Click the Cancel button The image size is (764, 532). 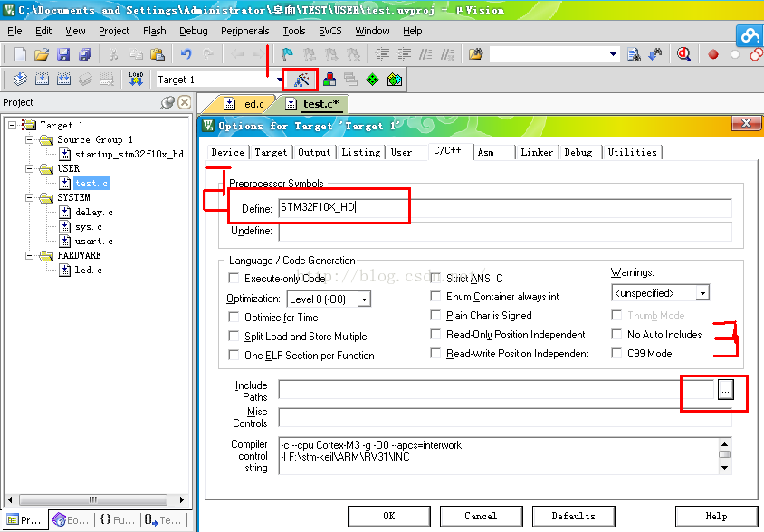point(481,516)
